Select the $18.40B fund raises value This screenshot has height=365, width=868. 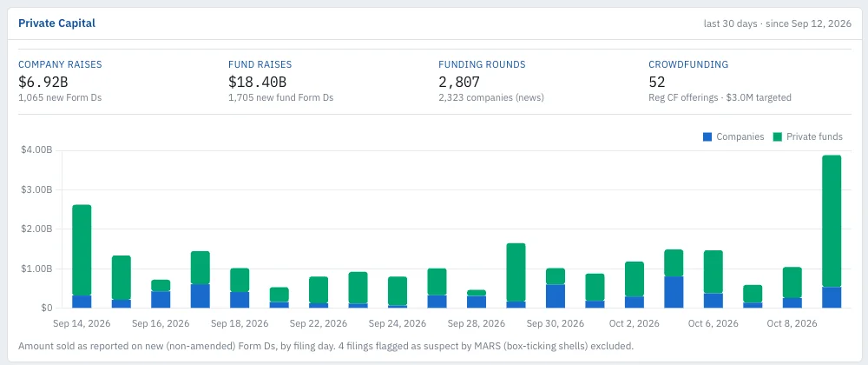coord(257,82)
